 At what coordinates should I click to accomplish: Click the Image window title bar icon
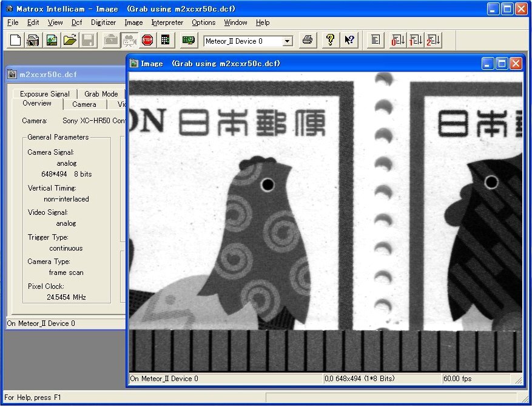tap(134, 64)
